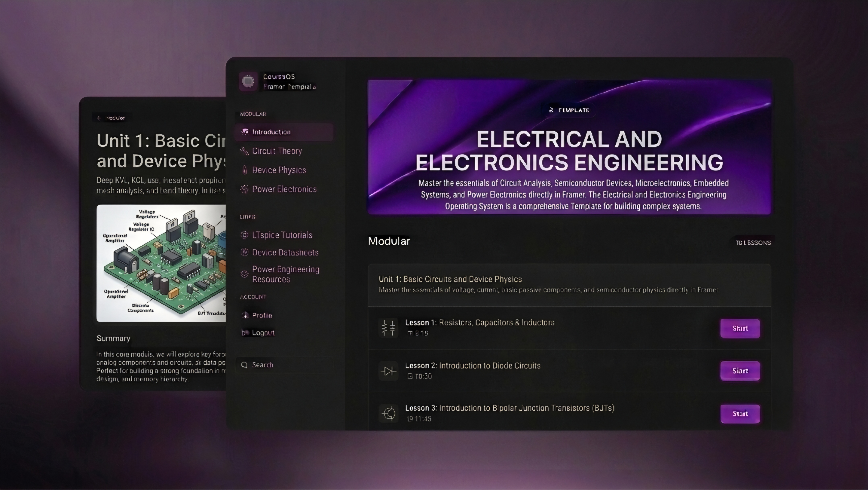Viewport: 868px width, 490px height.
Task: Click the Profile account icon
Action: click(x=245, y=315)
